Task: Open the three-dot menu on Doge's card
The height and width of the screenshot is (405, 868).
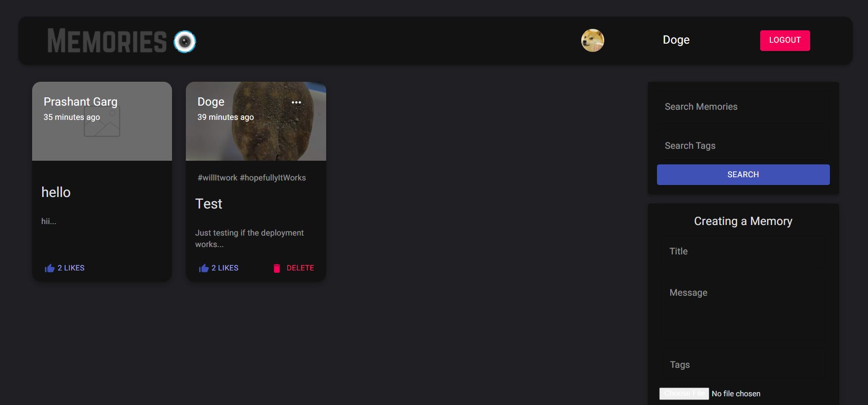Action: 296,102
